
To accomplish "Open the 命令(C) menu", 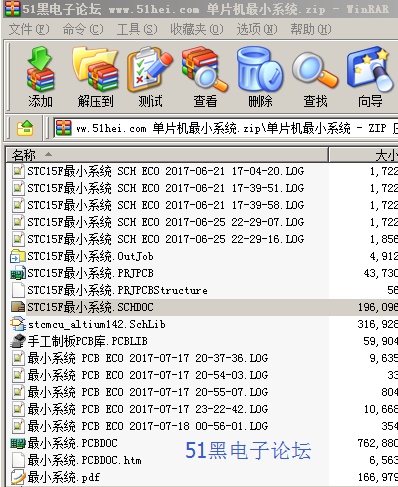I will 83,29.
